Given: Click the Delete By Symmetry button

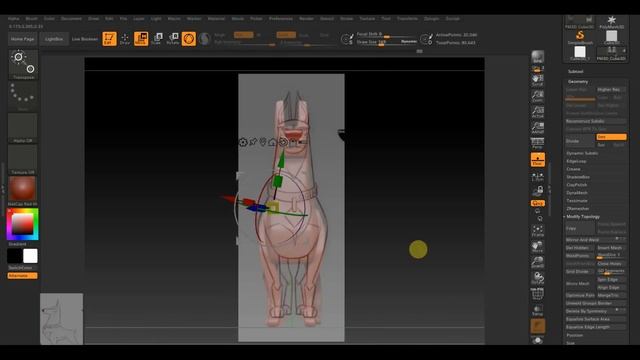Looking at the screenshot, I should point(596,311).
